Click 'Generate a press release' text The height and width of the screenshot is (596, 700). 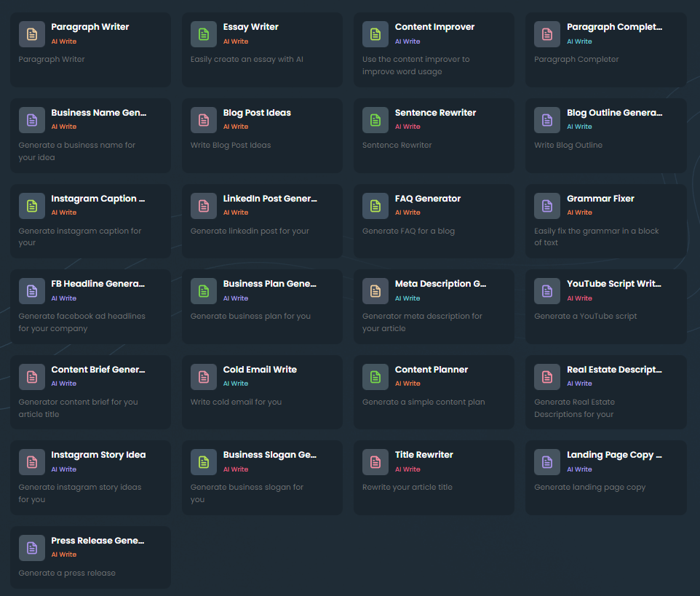tap(66, 573)
